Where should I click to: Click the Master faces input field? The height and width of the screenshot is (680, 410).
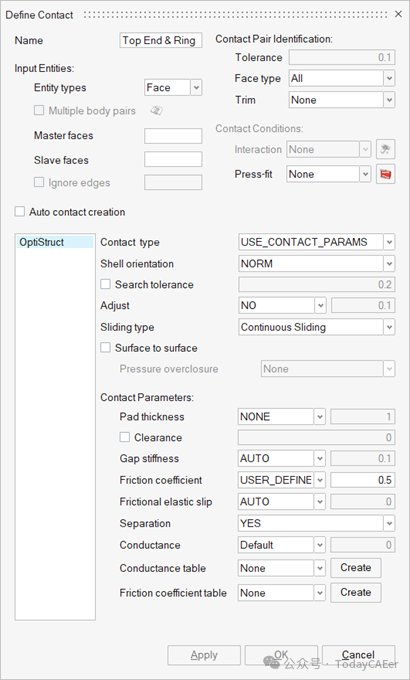click(x=173, y=136)
